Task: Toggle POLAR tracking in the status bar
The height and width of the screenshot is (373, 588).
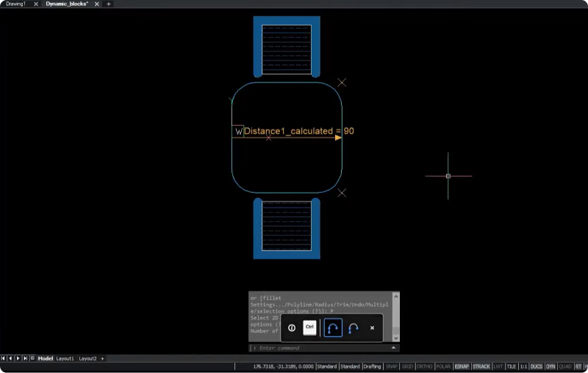Action: coord(443,366)
